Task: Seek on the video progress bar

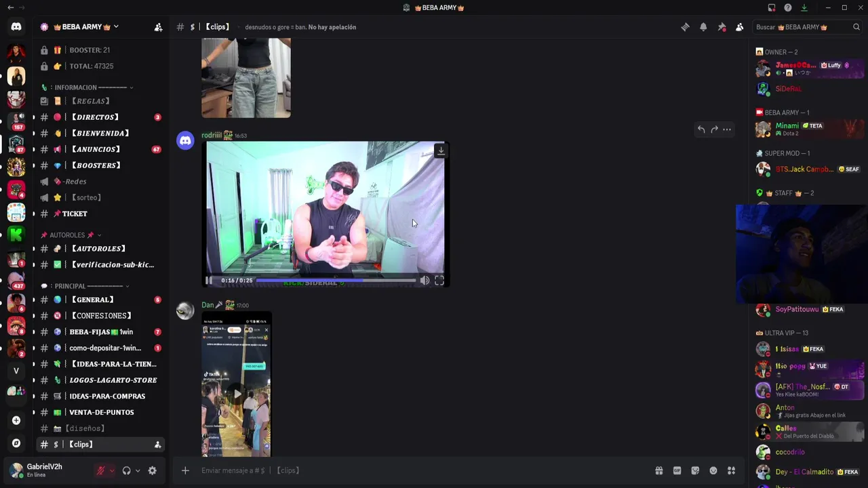Action: click(x=336, y=280)
